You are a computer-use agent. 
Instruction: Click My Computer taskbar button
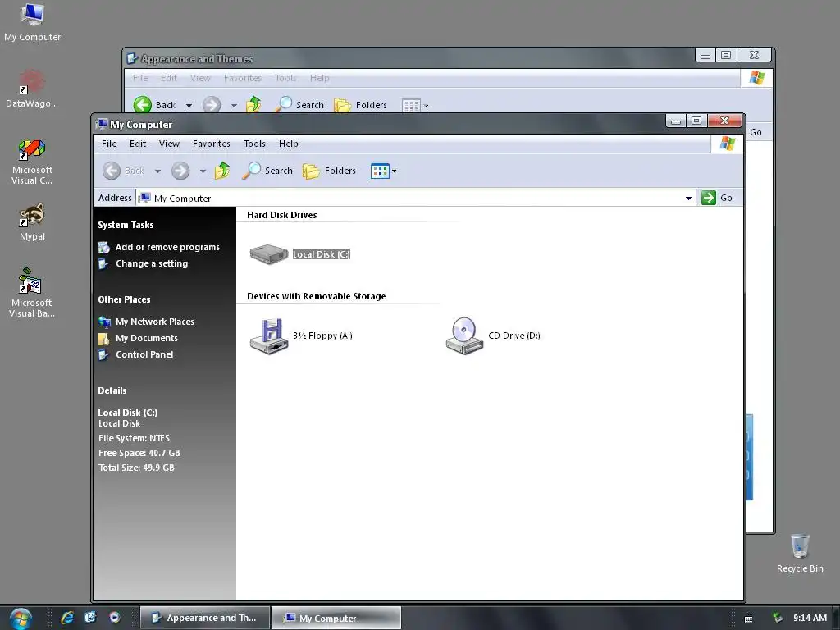[336, 618]
